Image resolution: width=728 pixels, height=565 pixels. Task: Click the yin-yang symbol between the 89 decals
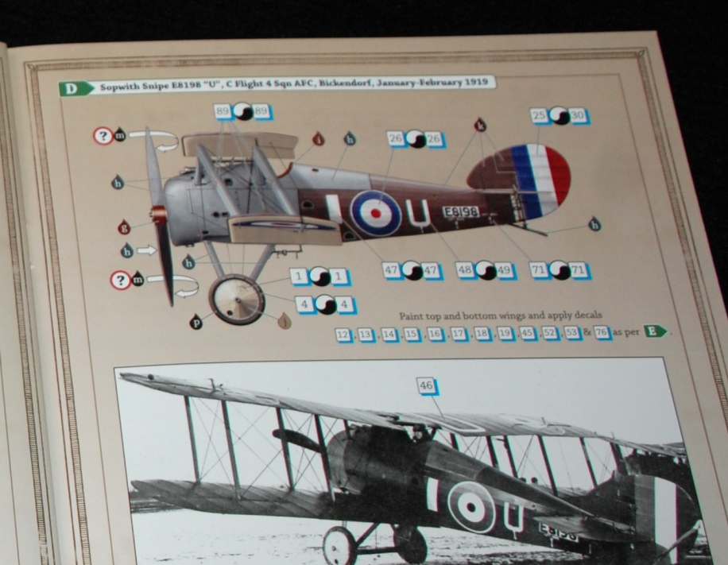point(243,112)
